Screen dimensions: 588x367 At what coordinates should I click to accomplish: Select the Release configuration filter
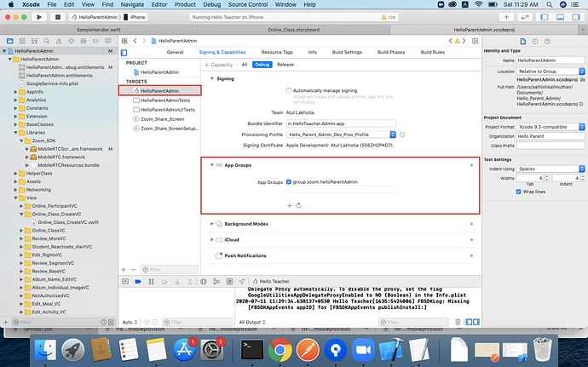[x=285, y=65]
